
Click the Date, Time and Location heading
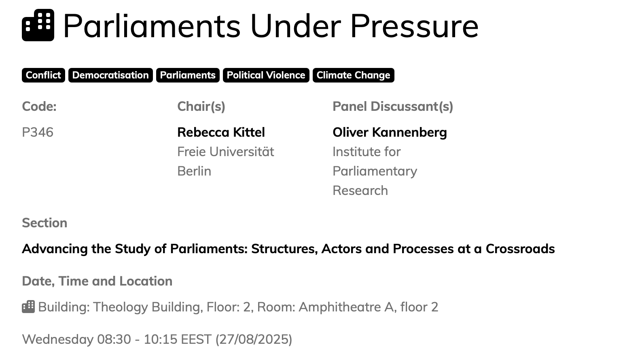point(97,281)
